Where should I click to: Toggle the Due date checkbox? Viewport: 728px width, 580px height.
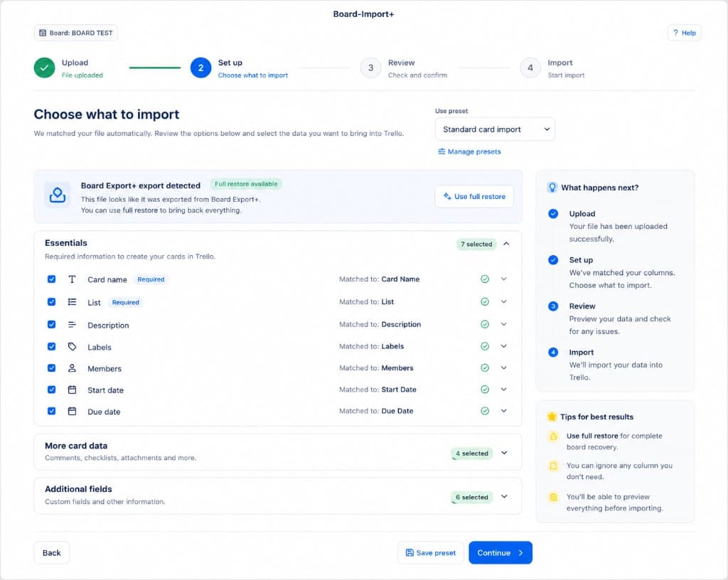point(51,411)
